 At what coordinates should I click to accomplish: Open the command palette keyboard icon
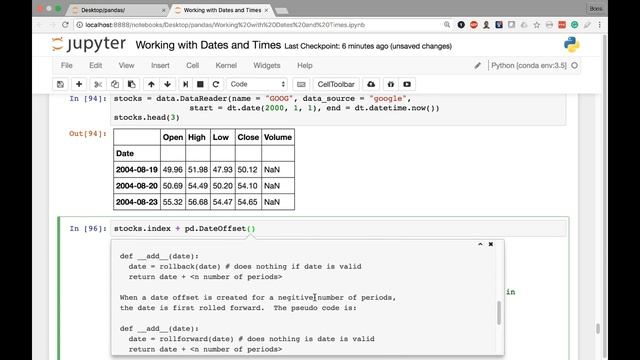click(x=301, y=84)
